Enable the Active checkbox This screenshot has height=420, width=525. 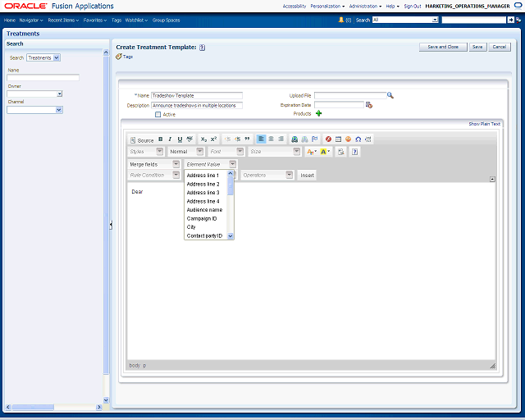pyautogui.click(x=158, y=115)
